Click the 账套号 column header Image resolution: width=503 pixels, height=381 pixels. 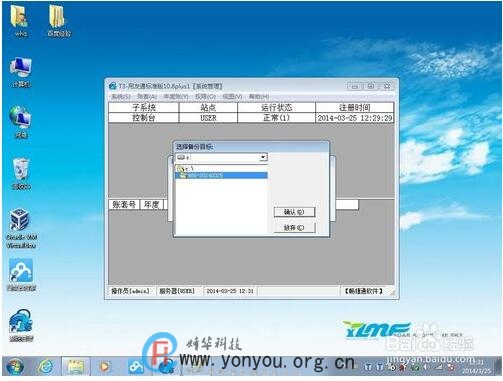124,204
